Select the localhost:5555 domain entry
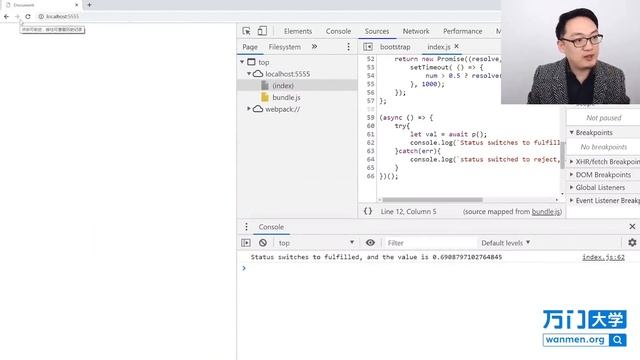The image size is (640, 360). (x=287, y=74)
